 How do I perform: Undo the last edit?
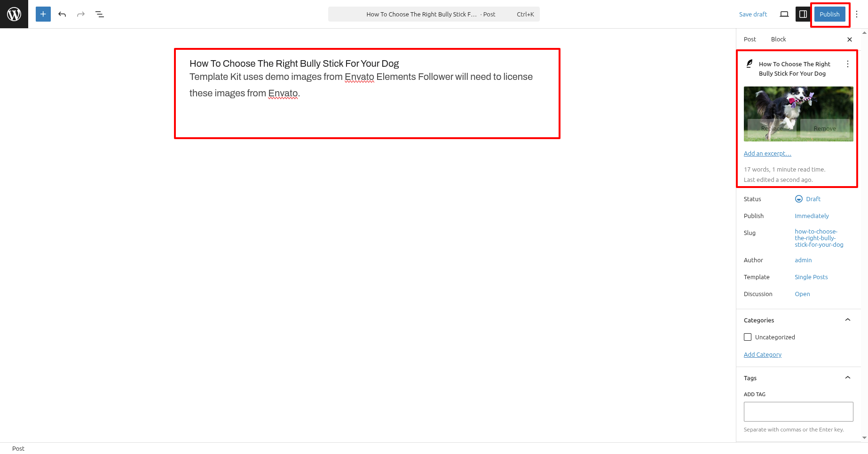(62, 14)
